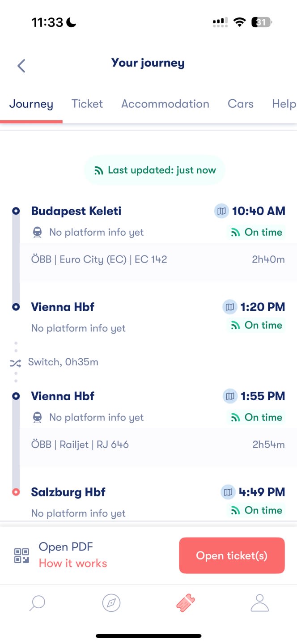Open the profile person icon

(259, 604)
